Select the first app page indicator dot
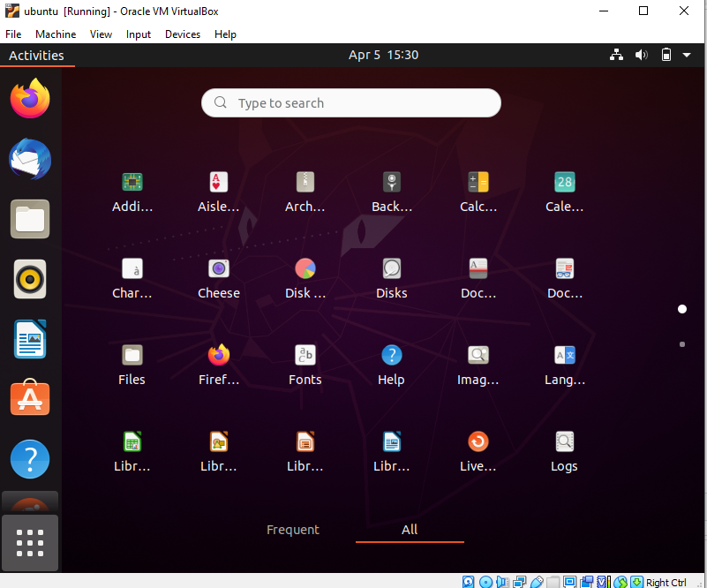 click(682, 309)
